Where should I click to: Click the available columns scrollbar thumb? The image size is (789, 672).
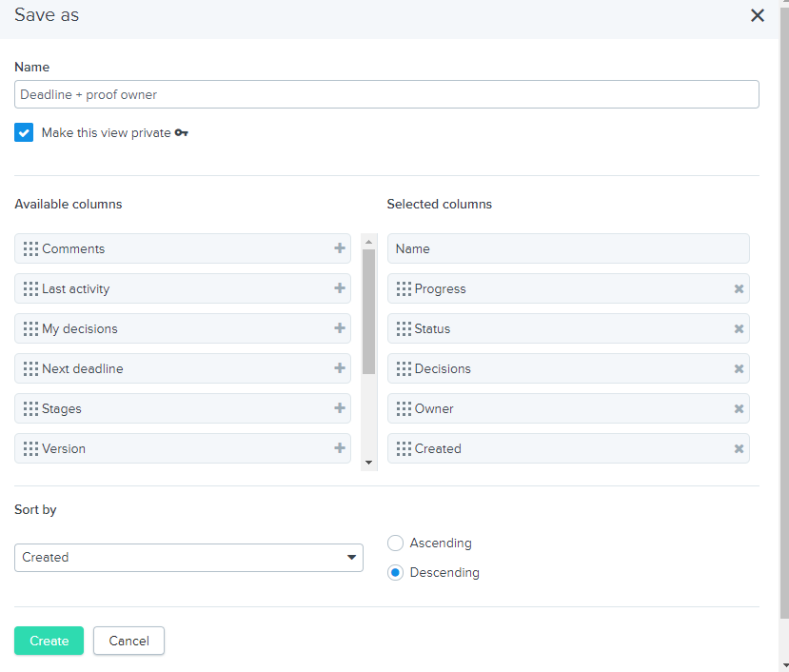tap(369, 311)
